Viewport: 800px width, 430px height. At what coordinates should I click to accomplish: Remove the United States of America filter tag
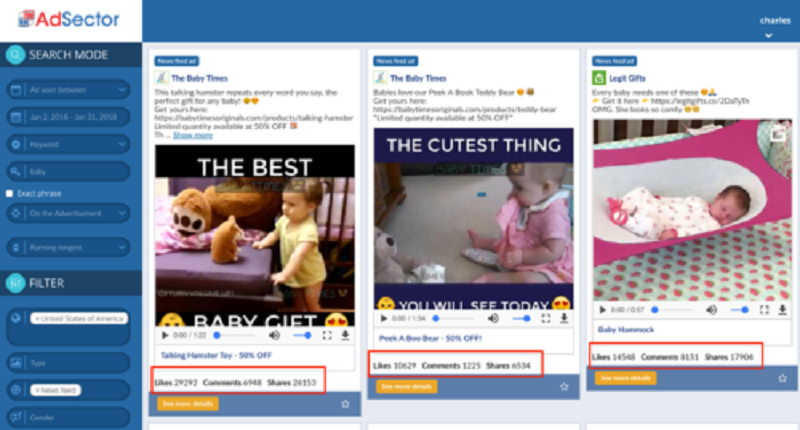point(37,318)
